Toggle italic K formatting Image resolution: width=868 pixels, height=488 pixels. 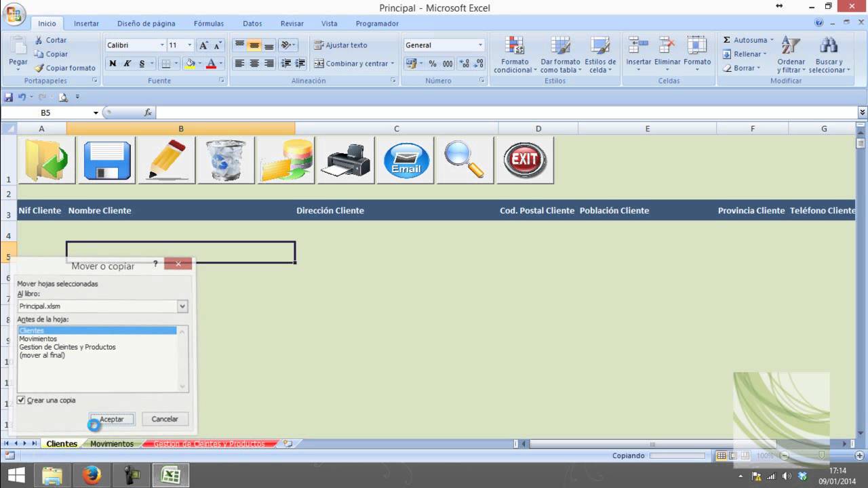(127, 64)
